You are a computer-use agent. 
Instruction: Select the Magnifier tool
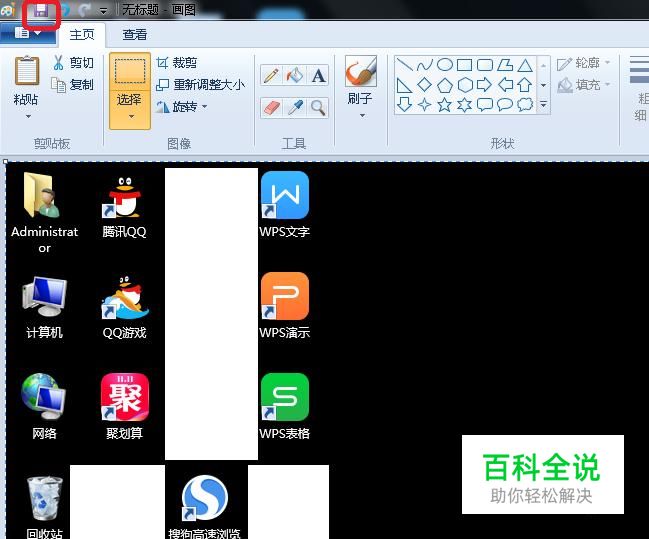tap(318, 108)
